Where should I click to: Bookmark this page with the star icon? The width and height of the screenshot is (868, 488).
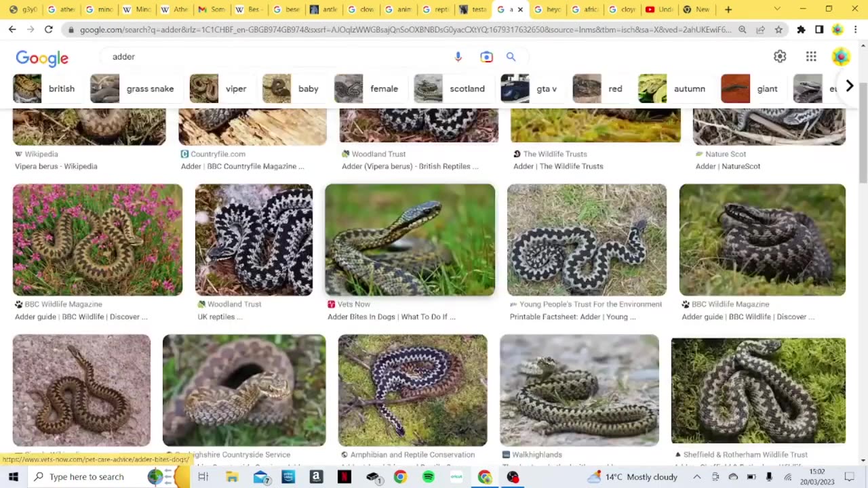(x=778, y=30)
